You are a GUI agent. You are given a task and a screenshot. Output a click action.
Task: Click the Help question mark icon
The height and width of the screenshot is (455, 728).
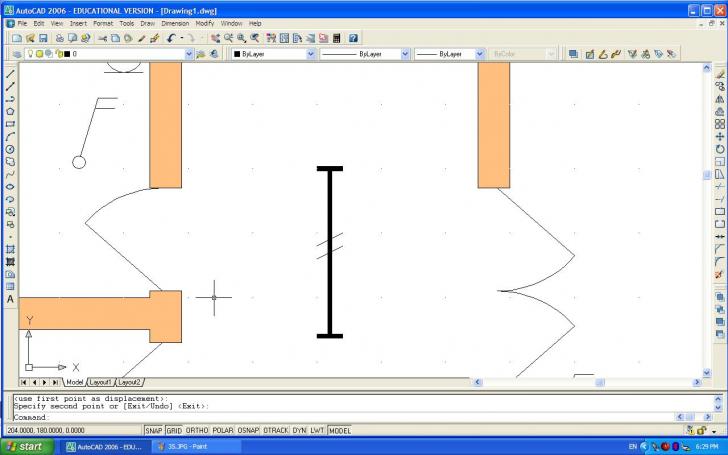(353, 38)
